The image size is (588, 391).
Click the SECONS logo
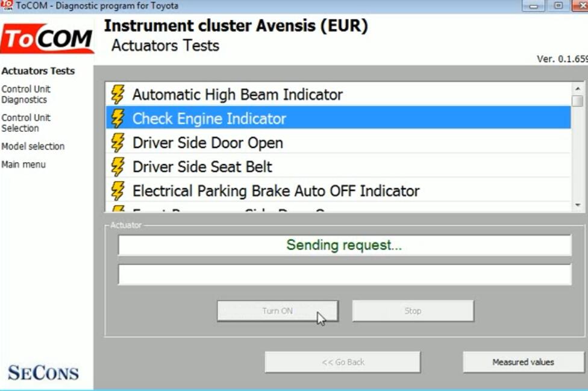pos(43,373)
